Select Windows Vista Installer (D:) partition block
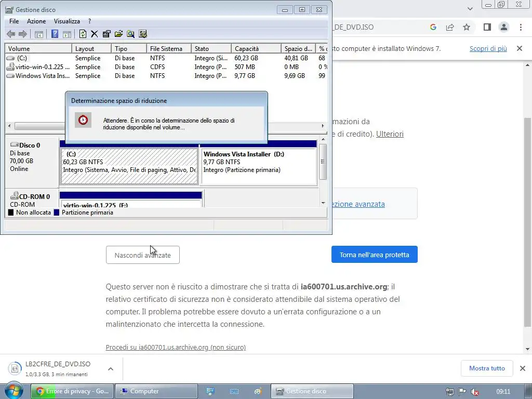Viewport: 532px width, 399px height. (x=259, y=166)
